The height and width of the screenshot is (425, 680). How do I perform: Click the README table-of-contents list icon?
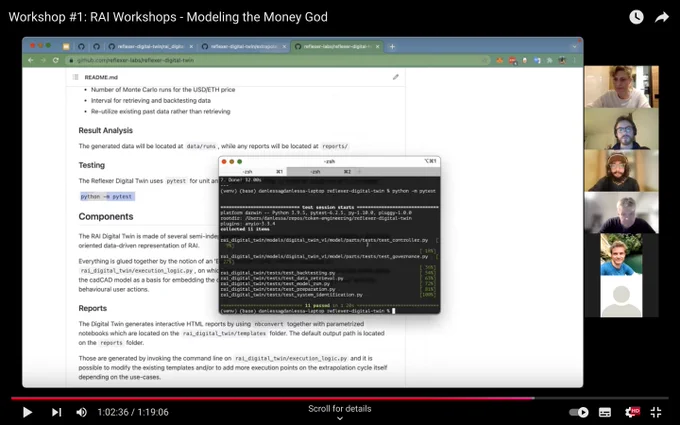click(x=75, y=77)
